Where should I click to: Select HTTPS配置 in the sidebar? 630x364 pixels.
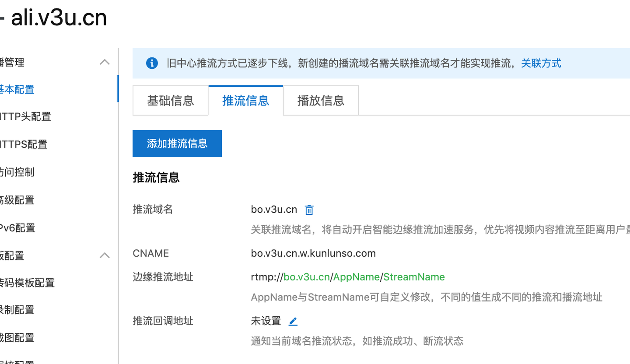23,144
